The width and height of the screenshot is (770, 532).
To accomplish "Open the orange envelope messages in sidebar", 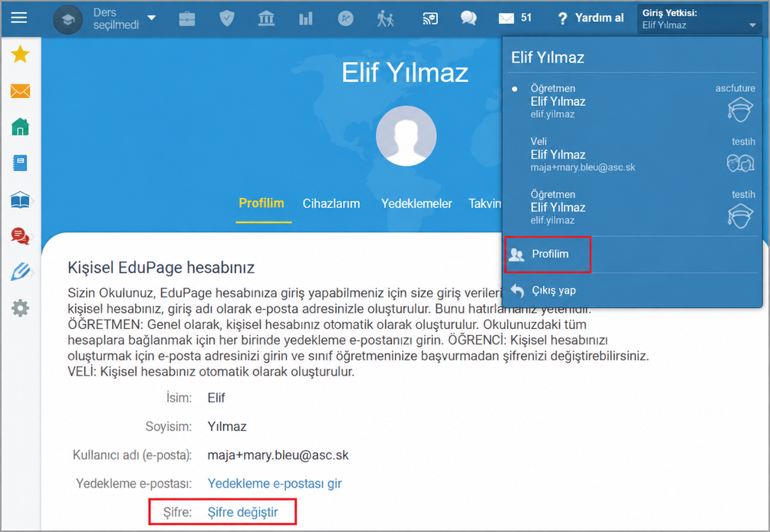I will click(x=20, y=90).
